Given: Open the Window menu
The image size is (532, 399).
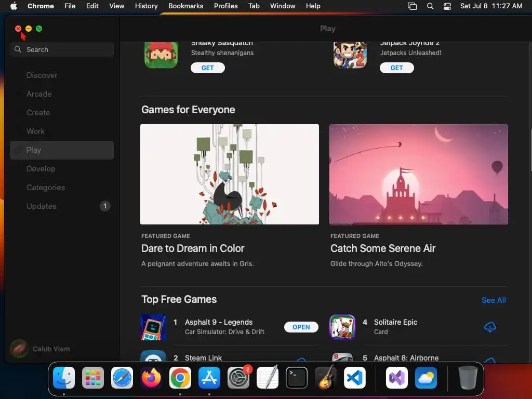Looking at the screenshot, I should (x=283, y=6).
